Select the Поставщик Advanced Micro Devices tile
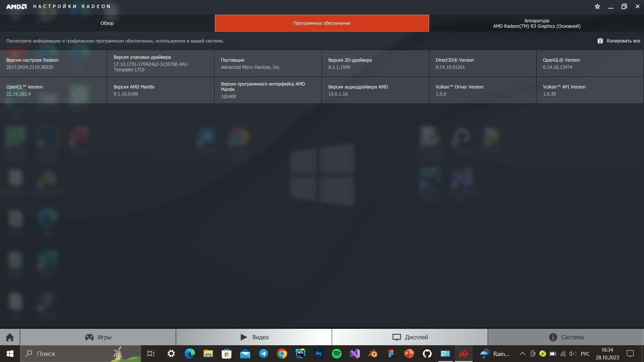The height and width of the screenshot is (362, 644). [268, 63]
